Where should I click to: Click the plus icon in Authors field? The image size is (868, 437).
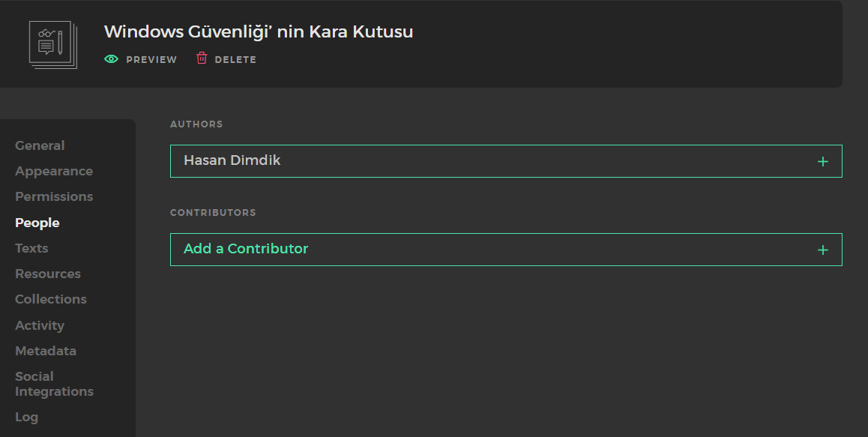(x=822, y=162)
